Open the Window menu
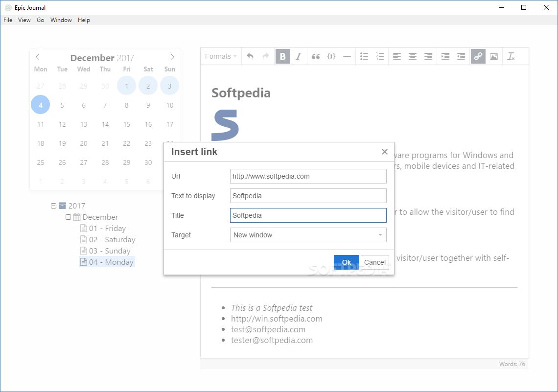The width and height of the screenshot is (558, 392). click(61, 20)
